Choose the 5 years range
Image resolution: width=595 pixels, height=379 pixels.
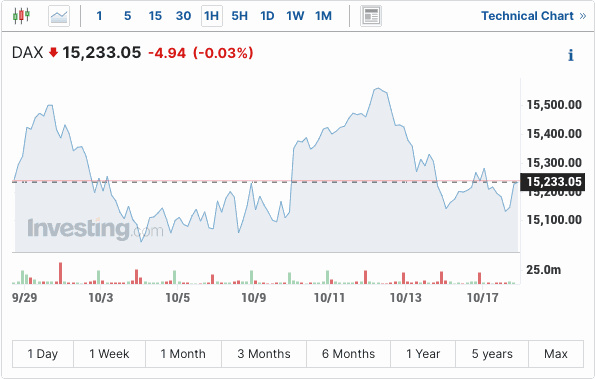click(492, 354)
